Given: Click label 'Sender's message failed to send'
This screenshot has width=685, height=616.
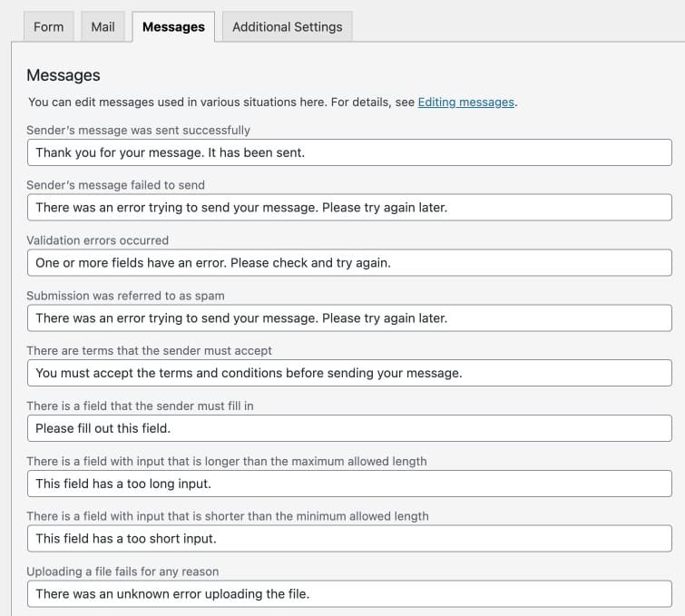Looking at the screenshot, I should (115, 185).
